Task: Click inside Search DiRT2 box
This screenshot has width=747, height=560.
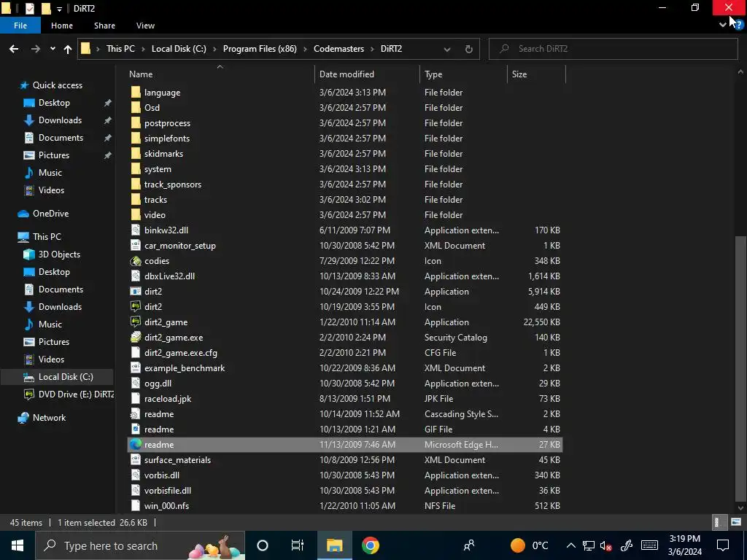Action: pyautogui.click(x=613, y=49)
